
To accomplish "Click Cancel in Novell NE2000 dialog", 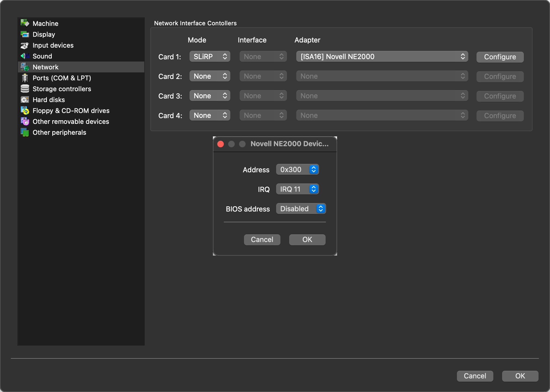I will [262, 240].
